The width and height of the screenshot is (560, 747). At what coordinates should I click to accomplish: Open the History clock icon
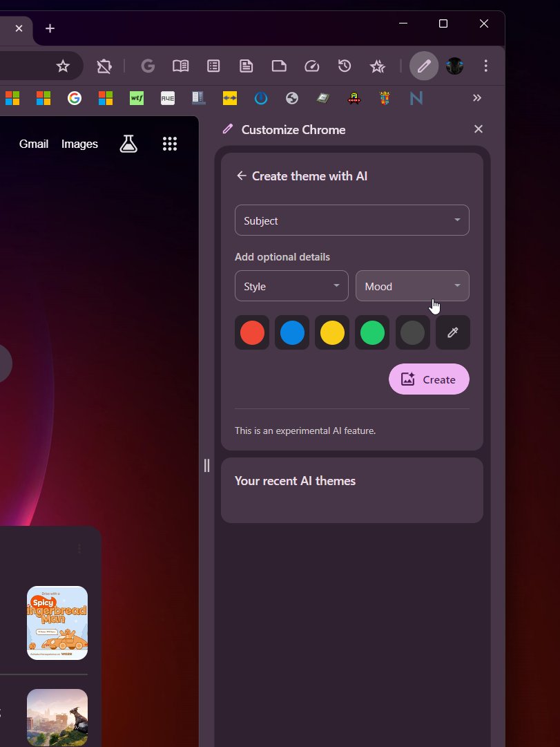[345, 66]
